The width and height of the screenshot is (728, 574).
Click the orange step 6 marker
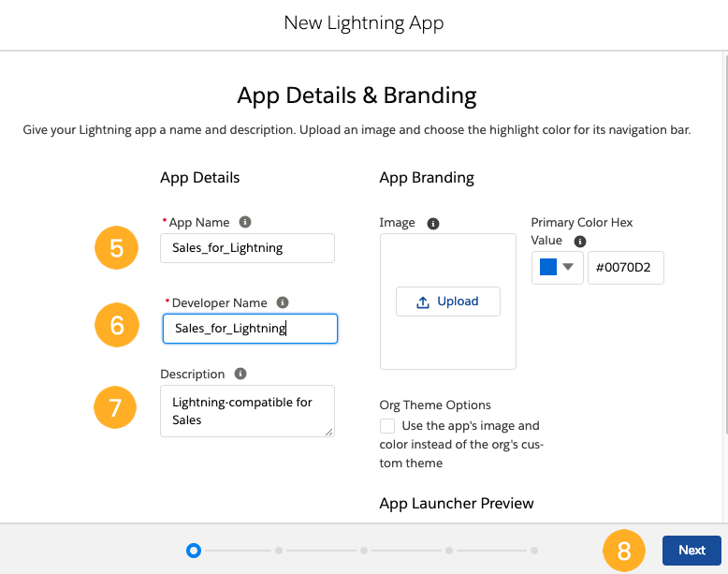click(x=117, y=324)
